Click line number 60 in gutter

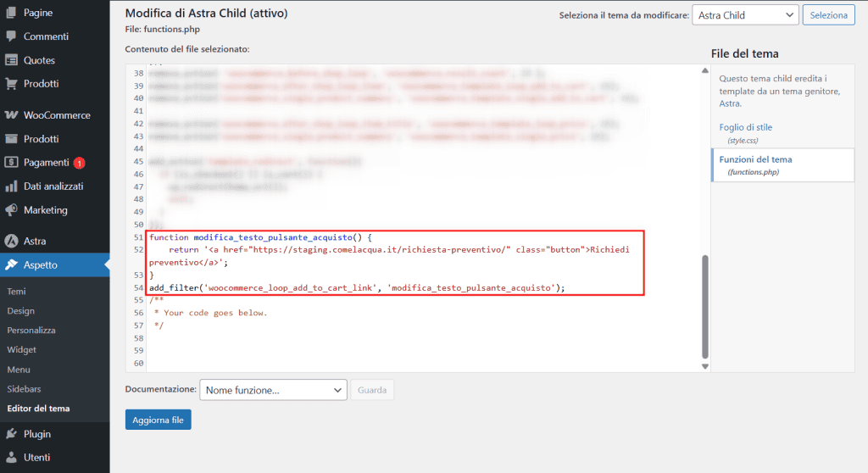point(138,364)
